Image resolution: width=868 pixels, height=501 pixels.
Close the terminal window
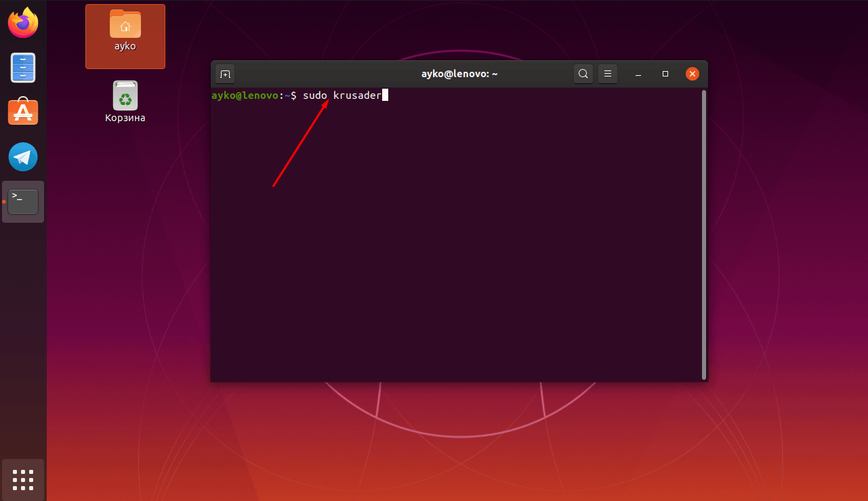pos(692,74)
